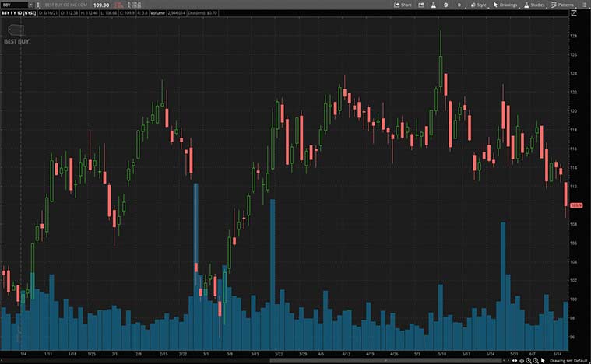Screen dimensions: 591x364
Task: Click the chart snapshot icon next to Share
Action: click(421, 5)
